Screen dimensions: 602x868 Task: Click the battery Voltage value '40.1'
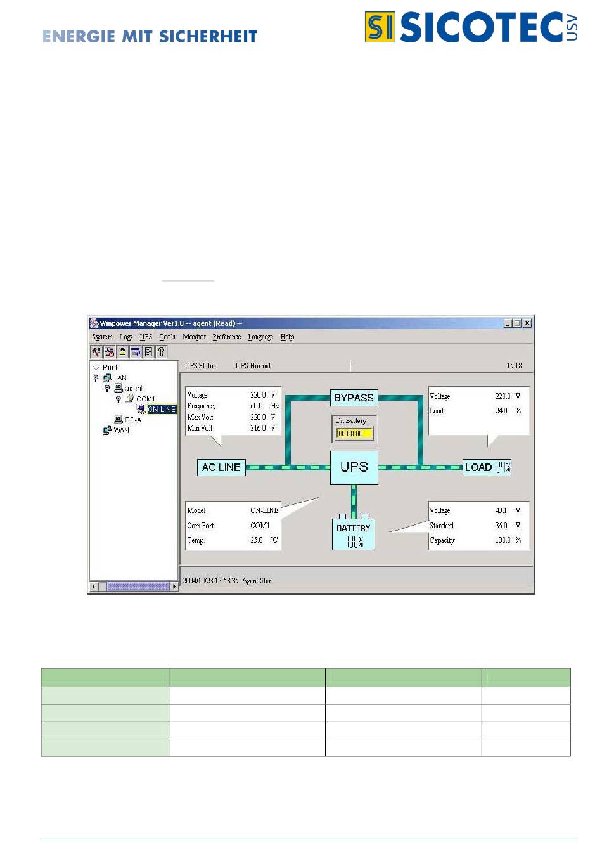click(501, 510)
